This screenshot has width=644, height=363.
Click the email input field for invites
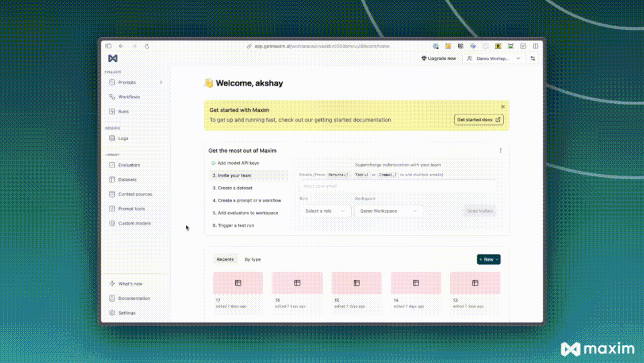397,186
